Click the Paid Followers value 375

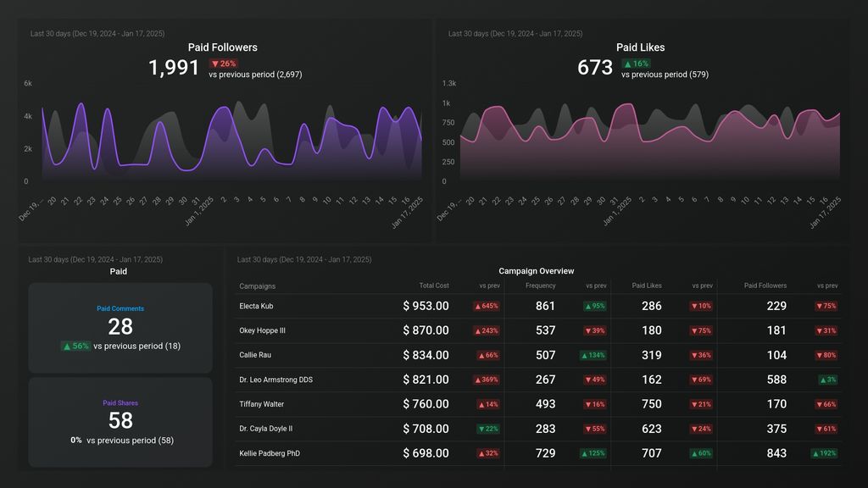click(776, 429)
